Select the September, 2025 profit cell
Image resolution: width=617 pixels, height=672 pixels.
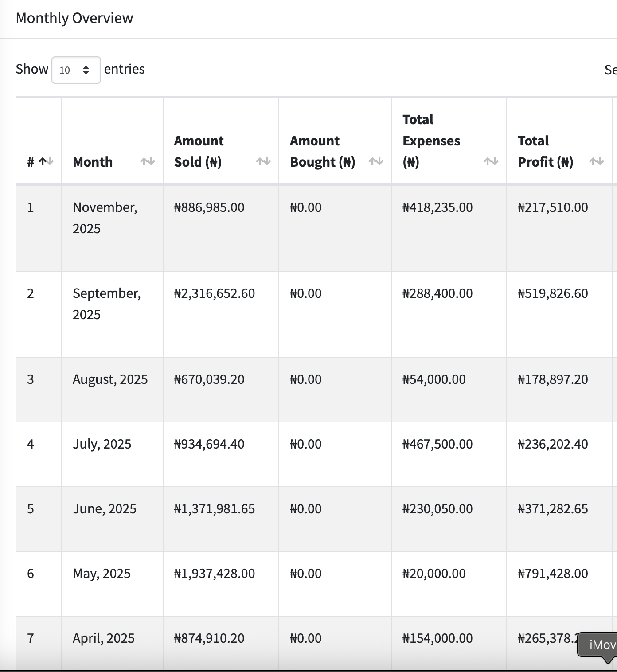pyautogui.click(x=552, y=293)
